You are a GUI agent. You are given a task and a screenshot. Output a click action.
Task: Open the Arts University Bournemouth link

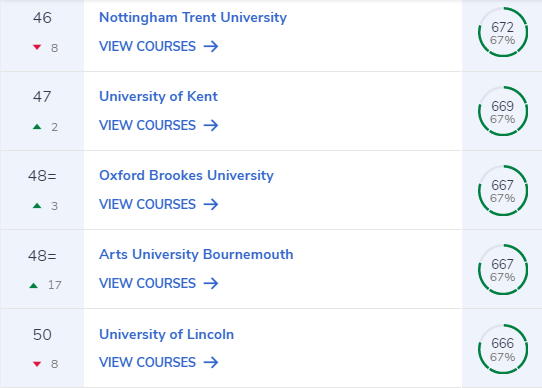pyautogui.click(x=196, y=254)
